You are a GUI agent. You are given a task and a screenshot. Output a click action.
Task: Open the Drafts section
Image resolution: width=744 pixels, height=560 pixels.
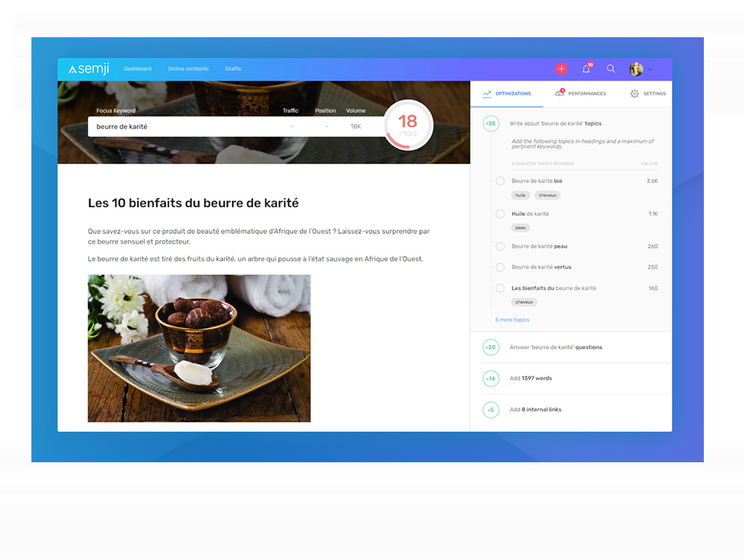(233, 69)
